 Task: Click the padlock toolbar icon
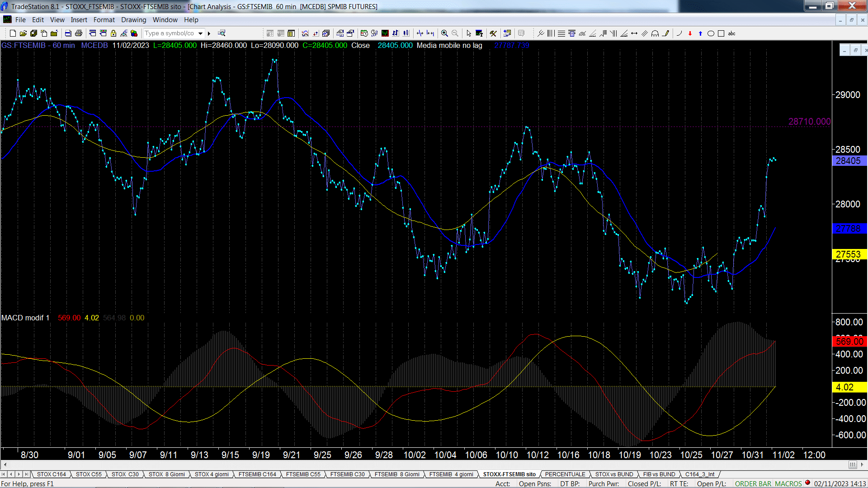[113, 33]
